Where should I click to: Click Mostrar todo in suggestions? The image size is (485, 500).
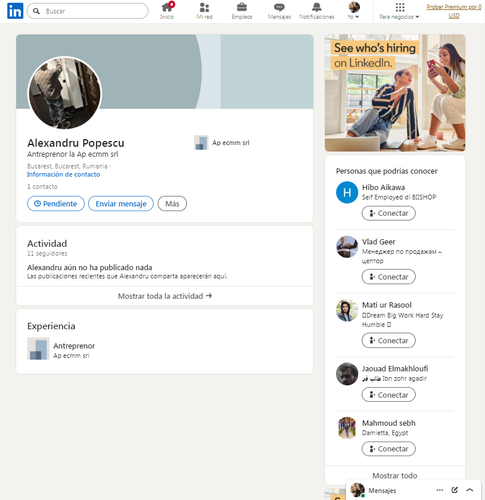point(395,476)
